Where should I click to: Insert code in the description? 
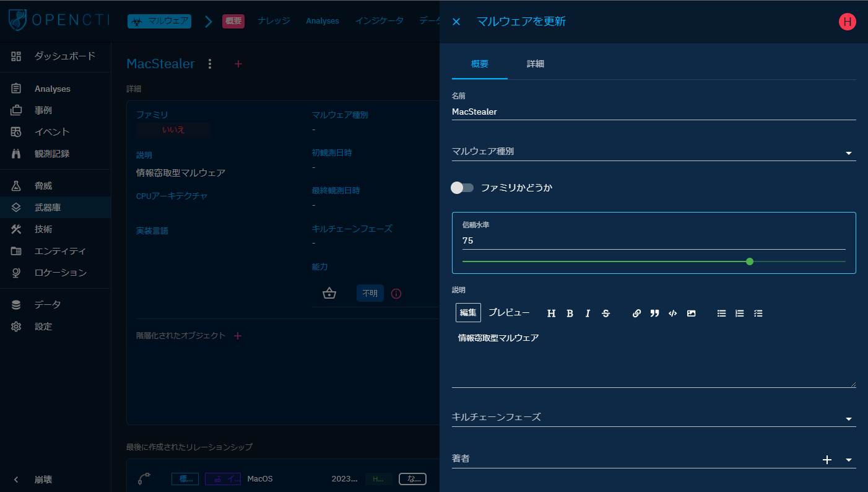pos(673,314)
